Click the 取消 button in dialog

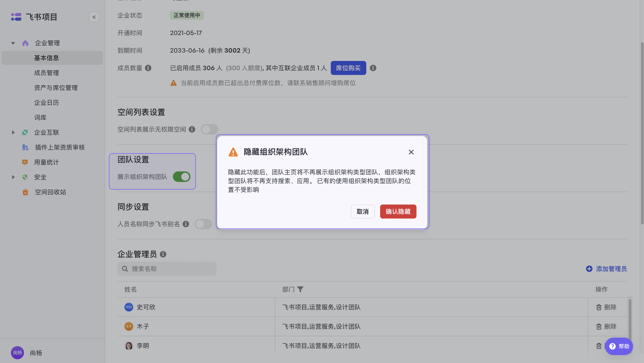point(362,212)
